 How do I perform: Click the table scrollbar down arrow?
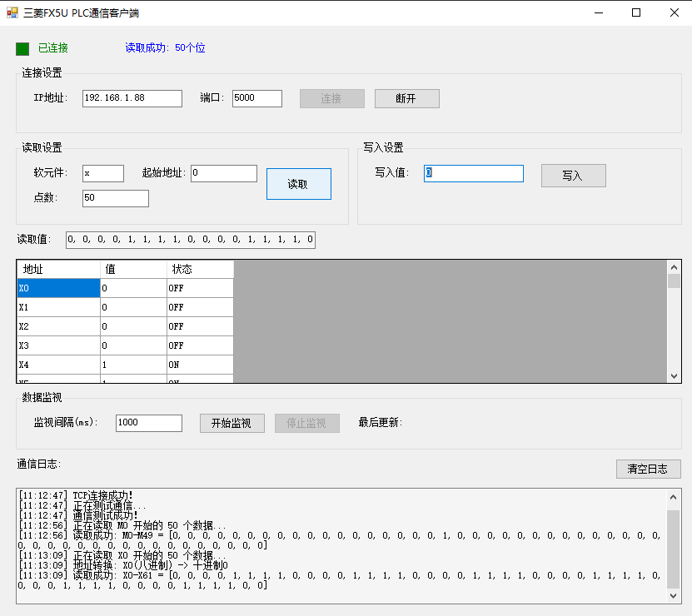click(x=674, y=375)
